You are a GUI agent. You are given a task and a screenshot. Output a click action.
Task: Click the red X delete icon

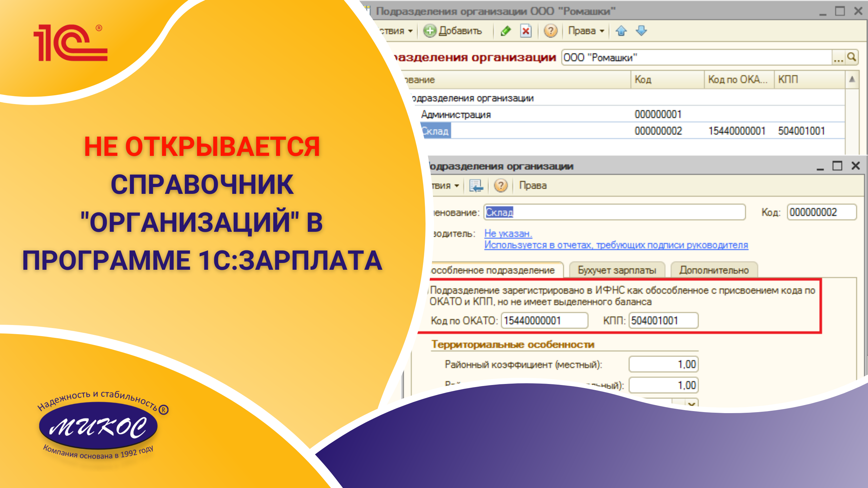tap(527, 30)
